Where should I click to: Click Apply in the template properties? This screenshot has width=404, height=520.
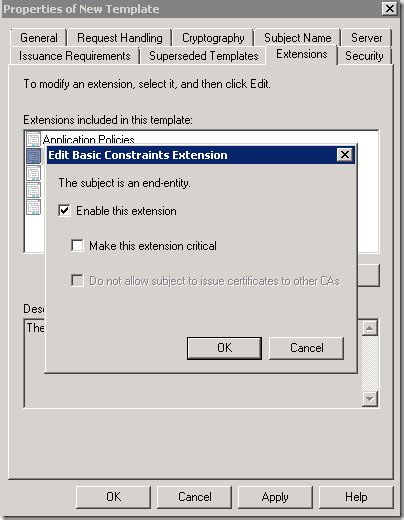coord(275,497)
